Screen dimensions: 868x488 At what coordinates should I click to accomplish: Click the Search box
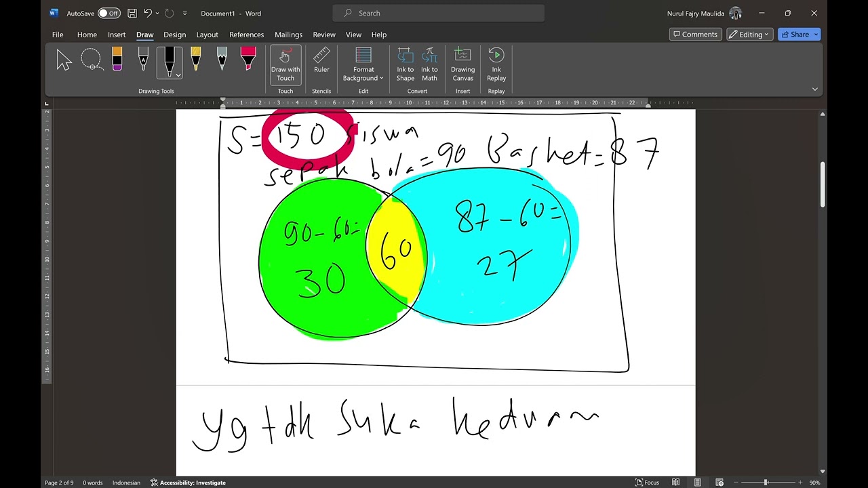(438, 13)
